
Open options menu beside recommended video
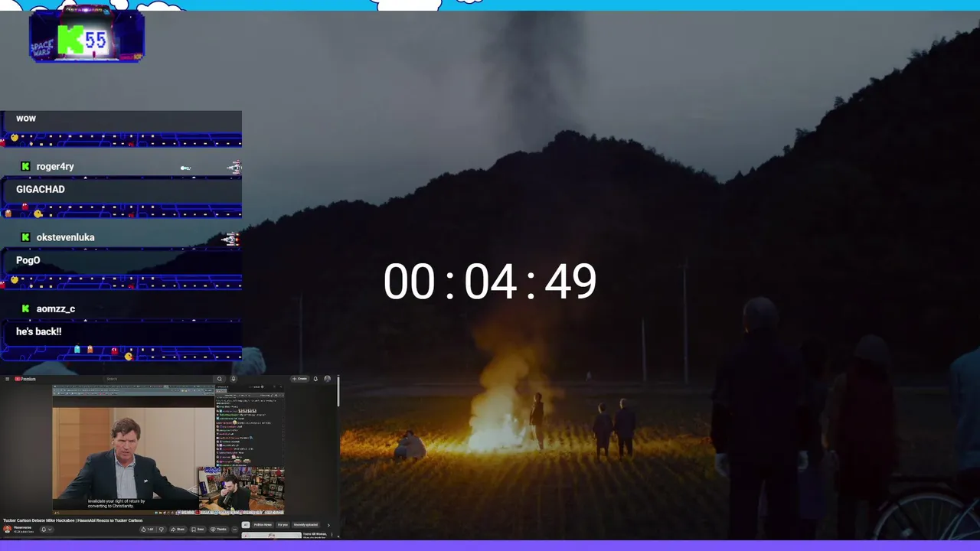coord(332,534)
